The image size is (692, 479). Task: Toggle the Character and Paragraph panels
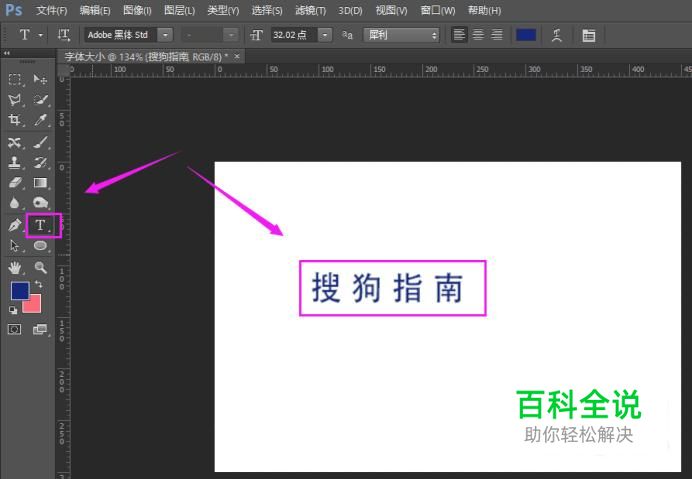pyautogui.click(x=589, y=35)
